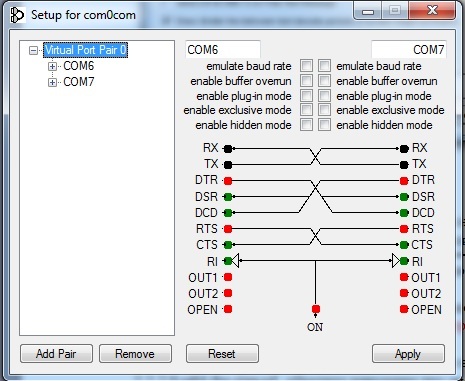Click COM7 RX pin indicator
The height and width of the screenshot is (381, 465).
tap(404, 149)
